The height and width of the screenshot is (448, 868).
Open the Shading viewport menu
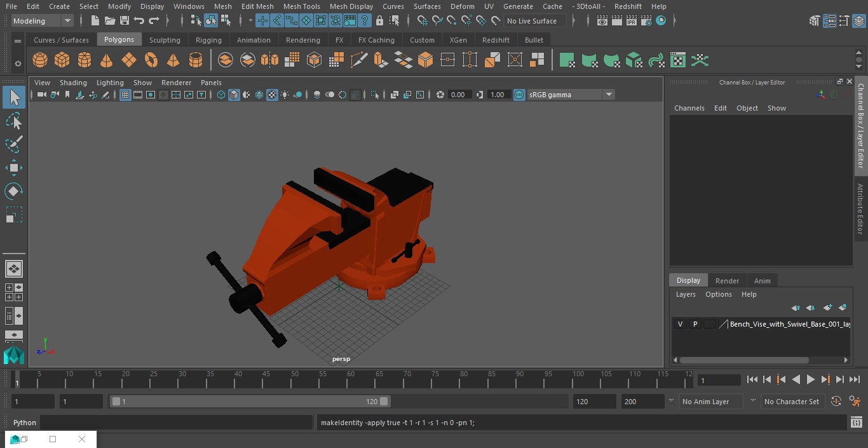tap(73, 83)
